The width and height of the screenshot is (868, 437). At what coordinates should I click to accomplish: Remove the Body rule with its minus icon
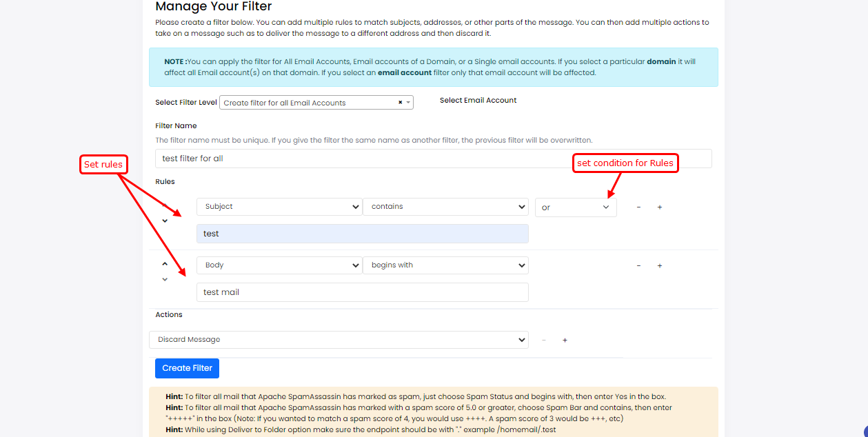tap(638, 266)
